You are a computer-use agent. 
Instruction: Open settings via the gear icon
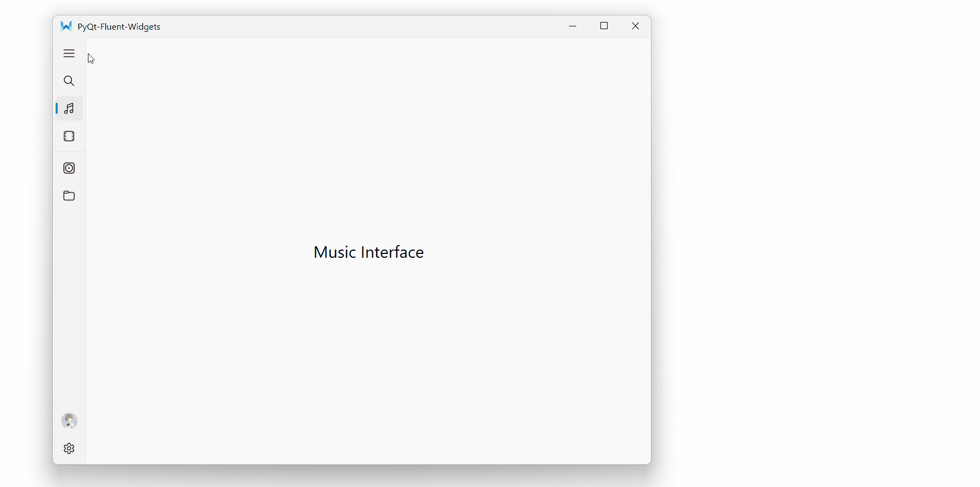tap(69, 449)
